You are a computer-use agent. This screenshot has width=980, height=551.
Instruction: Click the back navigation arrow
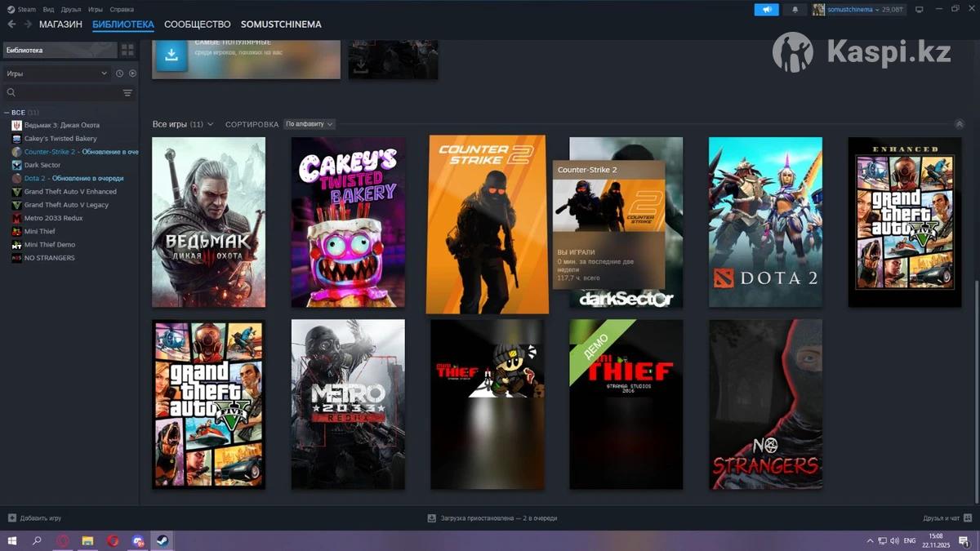[11, 24]
